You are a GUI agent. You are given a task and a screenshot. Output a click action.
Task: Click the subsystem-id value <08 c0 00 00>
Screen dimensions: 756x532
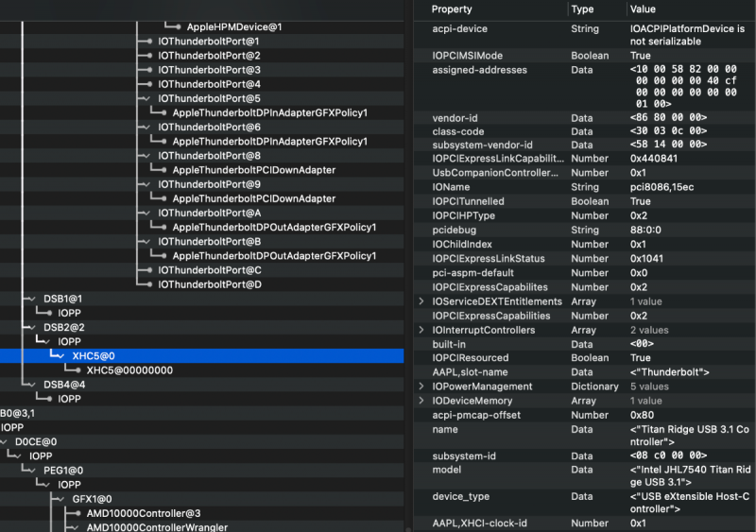tap(668, 455)
